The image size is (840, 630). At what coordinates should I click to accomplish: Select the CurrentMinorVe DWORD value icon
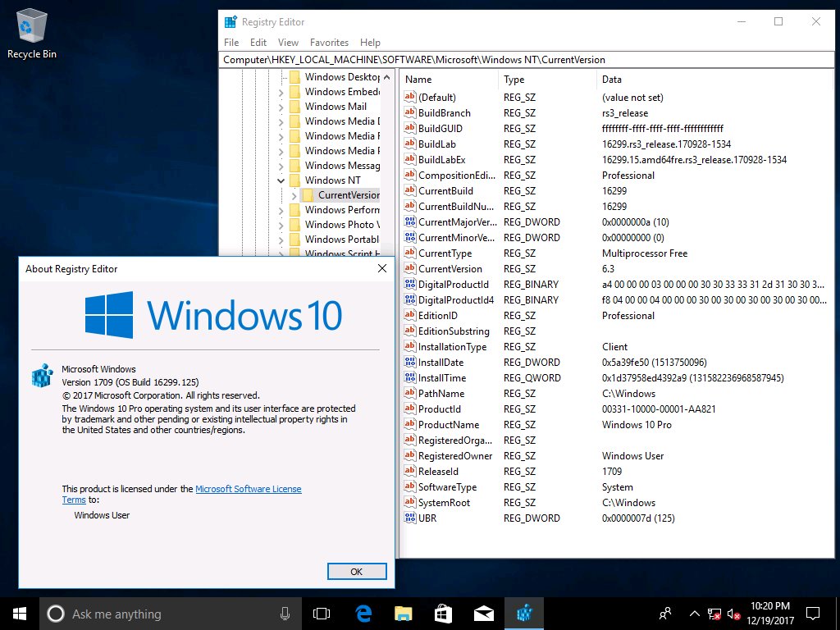click(410, 237)
